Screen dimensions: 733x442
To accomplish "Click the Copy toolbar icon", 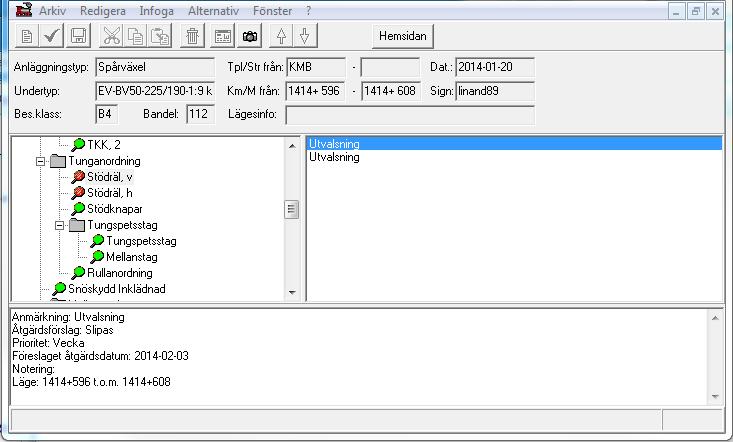I will [x=136, y=36].
